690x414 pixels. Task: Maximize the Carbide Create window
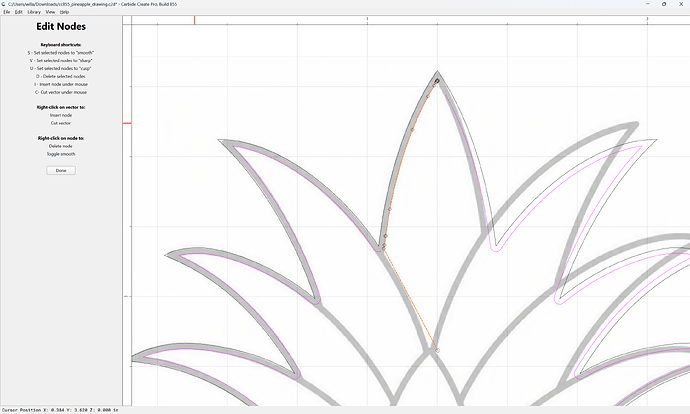664,4
